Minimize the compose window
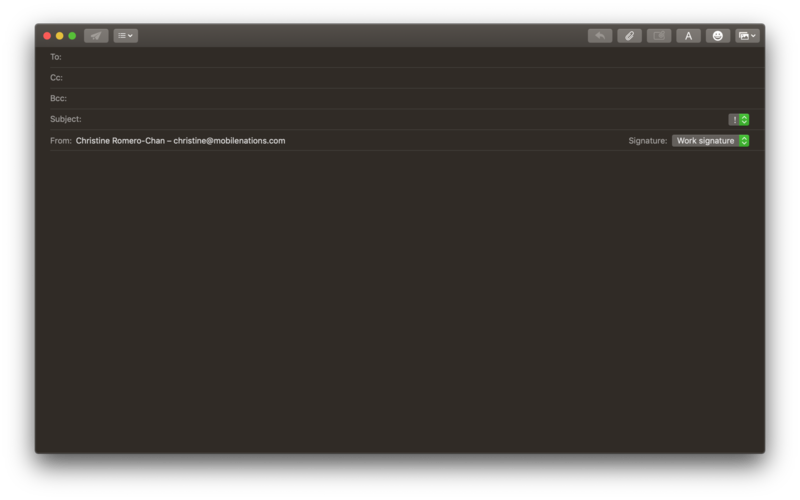The height and width of the screenshot is (500, 800). click(x=60, y=36)
